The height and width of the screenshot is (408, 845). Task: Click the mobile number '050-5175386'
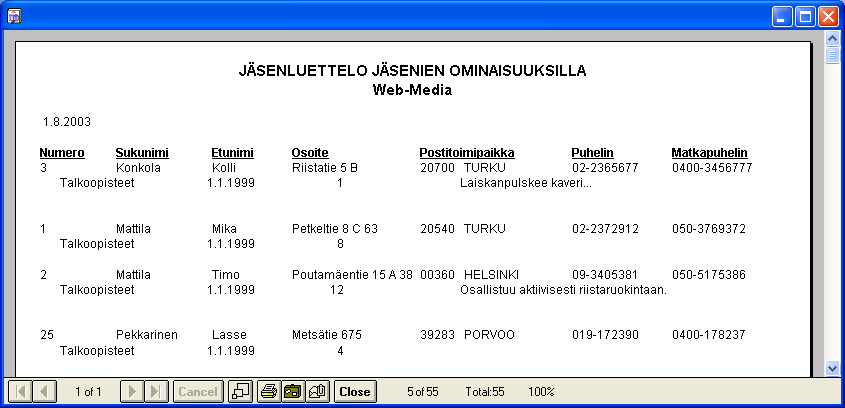709,275
